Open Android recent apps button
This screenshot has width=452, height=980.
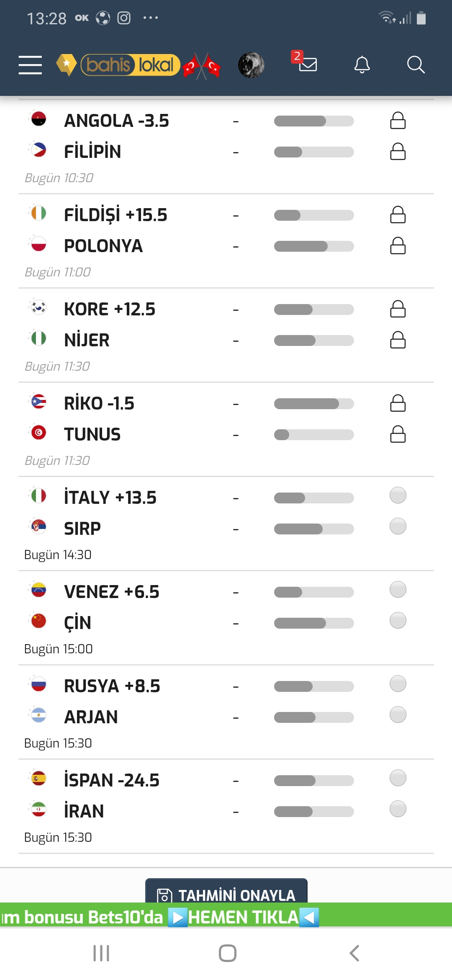[101, 953]
